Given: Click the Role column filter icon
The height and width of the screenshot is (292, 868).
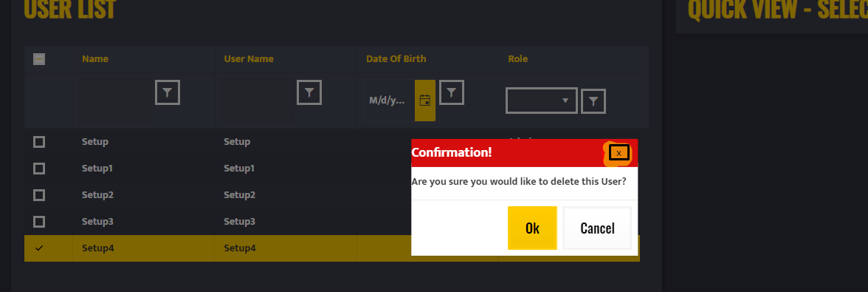Looking at the screenshot, I should click(x=593, y=101).
